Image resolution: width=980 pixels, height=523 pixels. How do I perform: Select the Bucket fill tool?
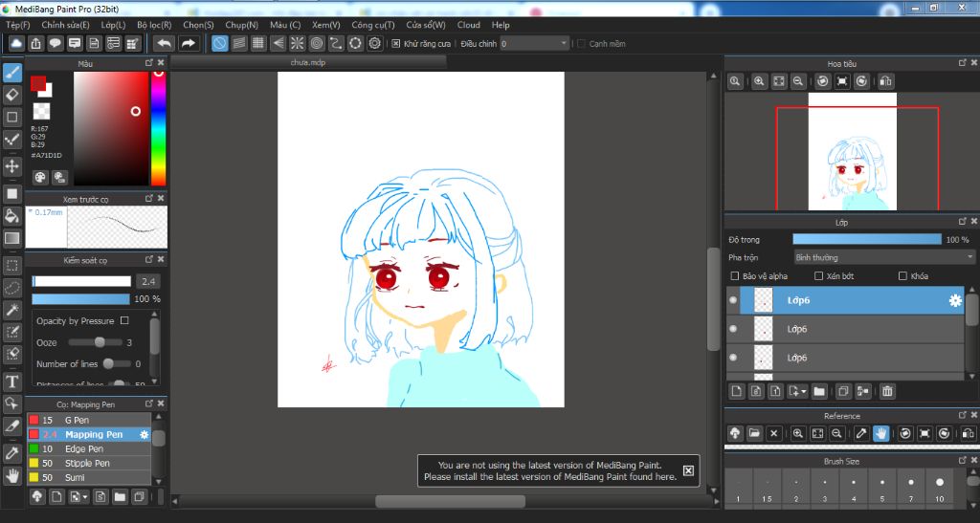tap(12, 215)
